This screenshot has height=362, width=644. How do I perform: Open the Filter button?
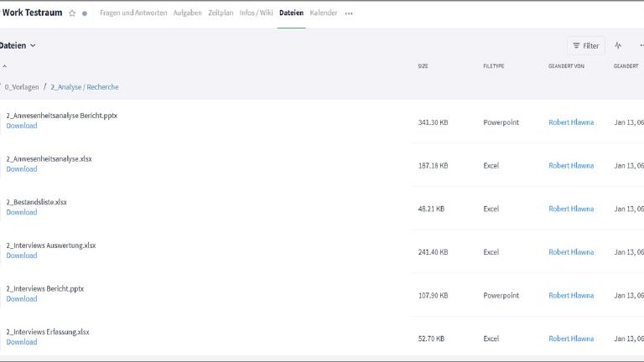coord(585,46)
